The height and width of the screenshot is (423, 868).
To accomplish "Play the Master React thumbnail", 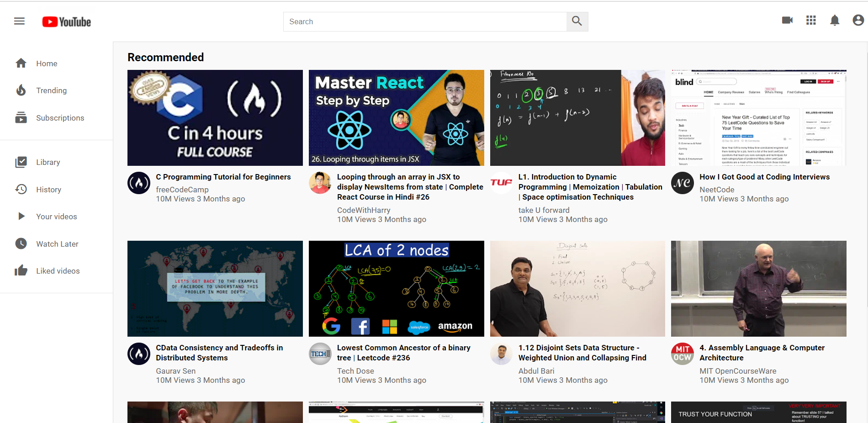I will [x=397, y=118].
